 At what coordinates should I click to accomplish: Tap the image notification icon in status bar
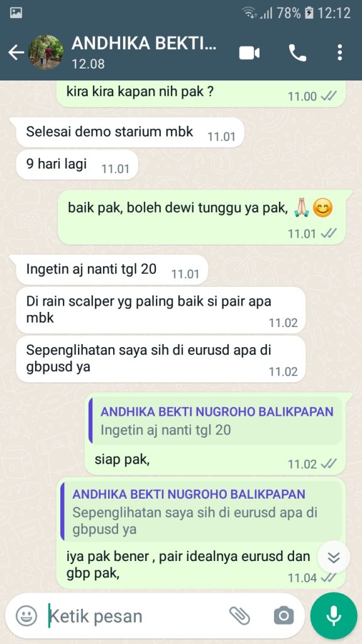pyautogui.click(x=16, y=13)
